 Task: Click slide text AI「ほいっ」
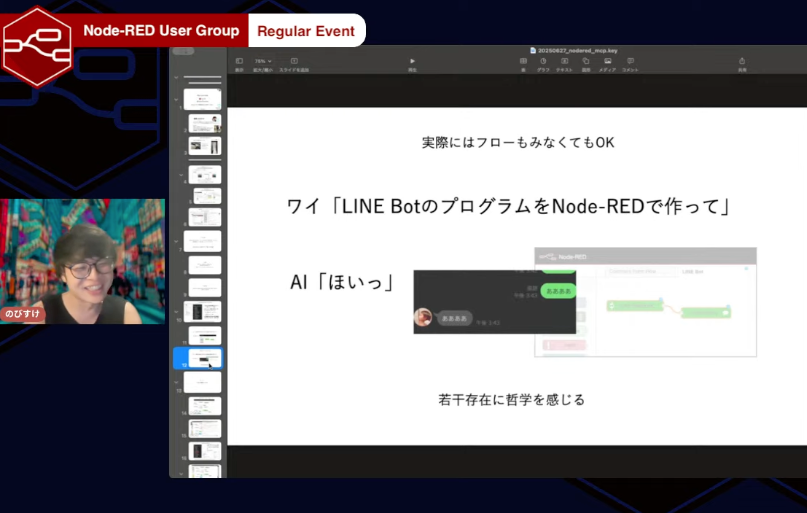click(342, 281)
